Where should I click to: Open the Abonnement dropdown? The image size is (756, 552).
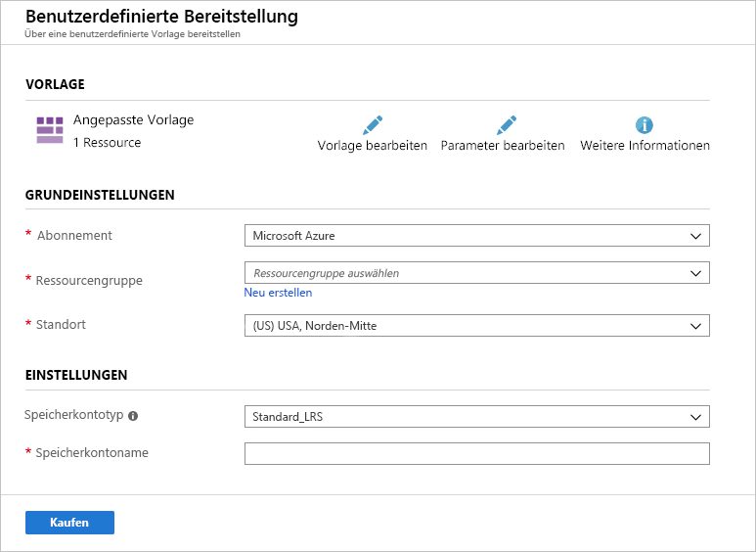pyautogui.click(x=477, y=236)
